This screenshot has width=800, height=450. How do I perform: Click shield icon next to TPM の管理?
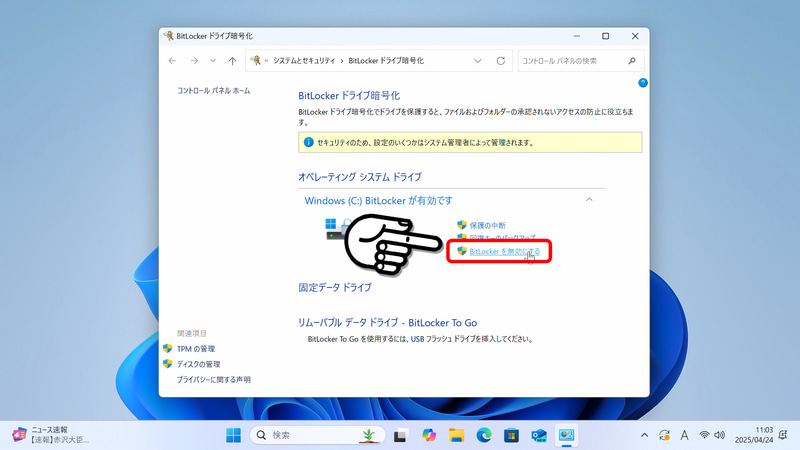click(x=167, y=348)
